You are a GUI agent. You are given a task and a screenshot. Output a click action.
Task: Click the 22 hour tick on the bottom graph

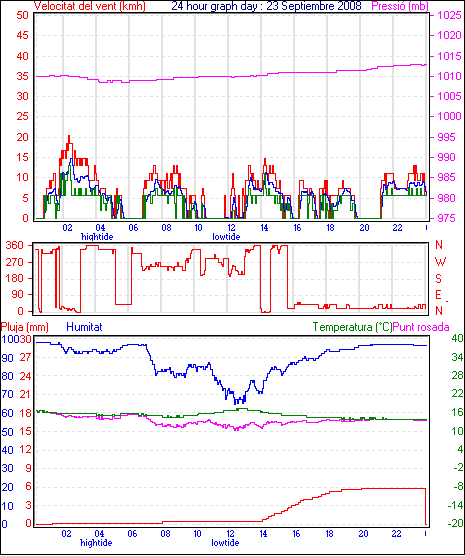click(396, 533)
